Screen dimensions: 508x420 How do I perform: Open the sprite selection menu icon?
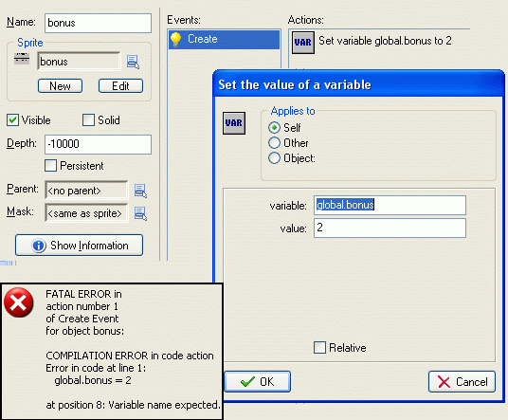pos(133,62)
